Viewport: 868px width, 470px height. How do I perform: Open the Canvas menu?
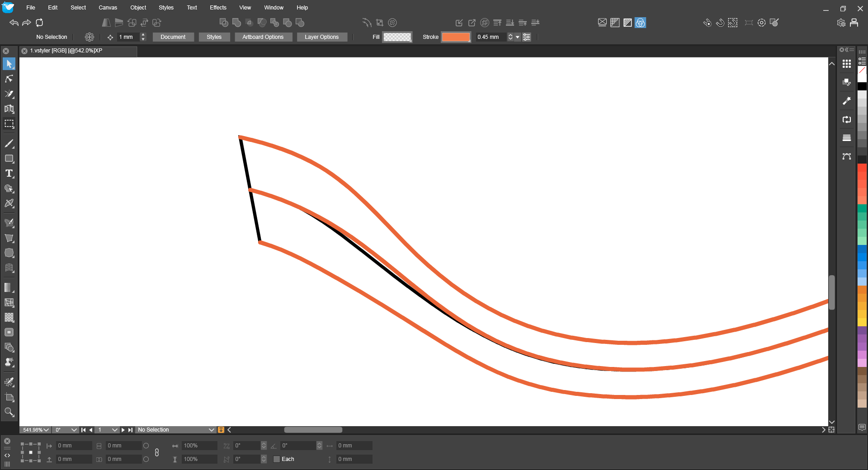click(108, 8)
